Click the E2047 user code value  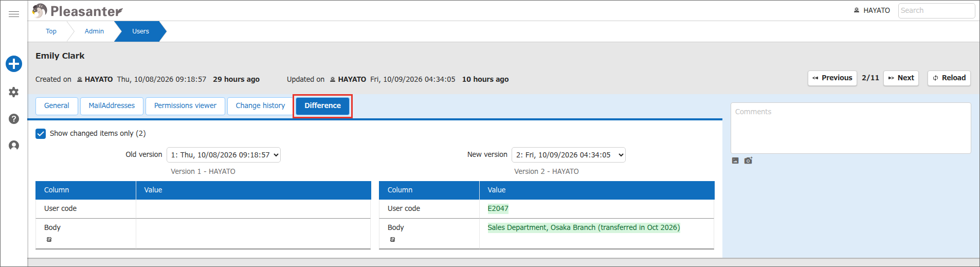[498, 209]
